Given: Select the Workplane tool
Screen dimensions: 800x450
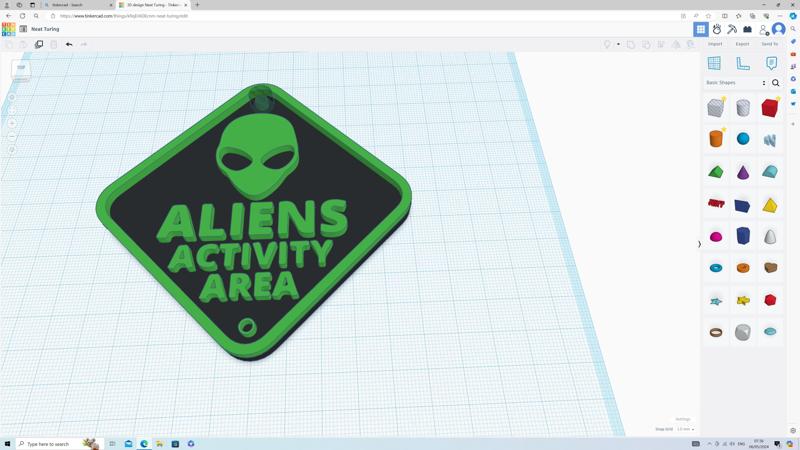Looking at the screenshot, I should click(714, 63).
